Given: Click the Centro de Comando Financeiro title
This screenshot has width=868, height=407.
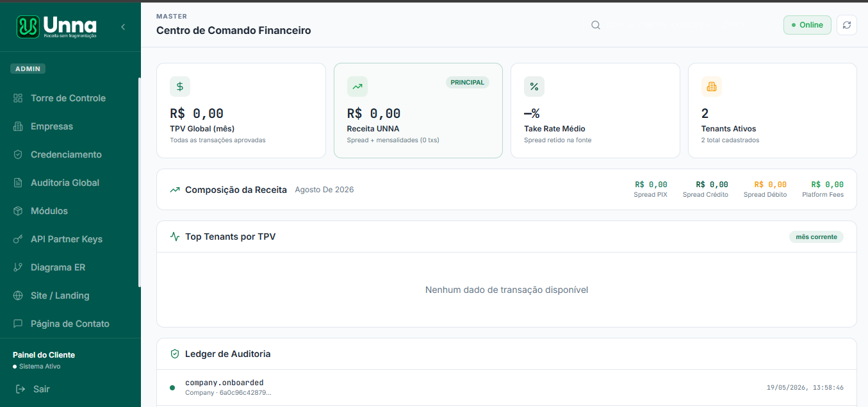Looking at the screenshot, I should [234, 30].
